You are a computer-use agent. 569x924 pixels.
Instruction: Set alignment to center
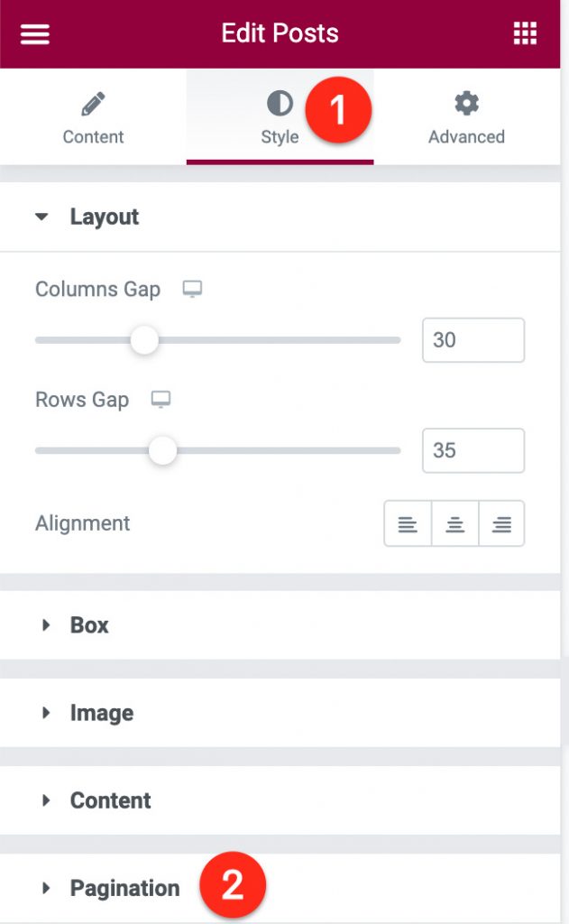[454, 523]
